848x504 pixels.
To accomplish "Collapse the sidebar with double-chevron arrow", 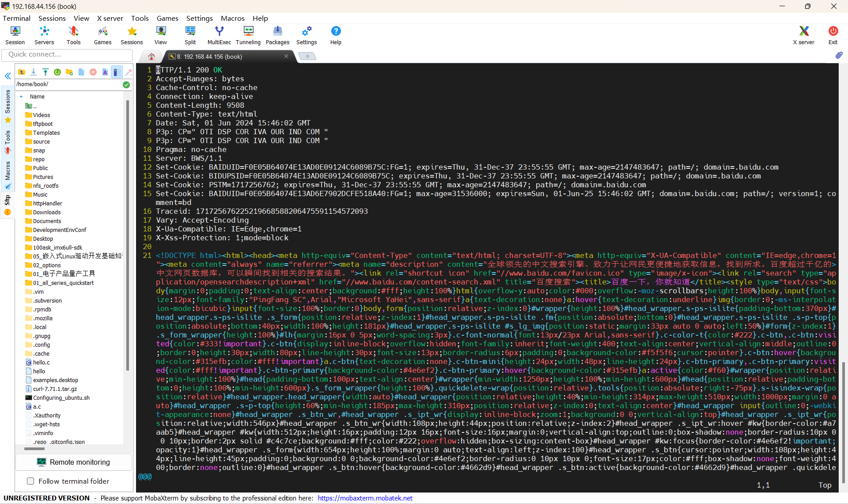I will (x=8, y=76).
